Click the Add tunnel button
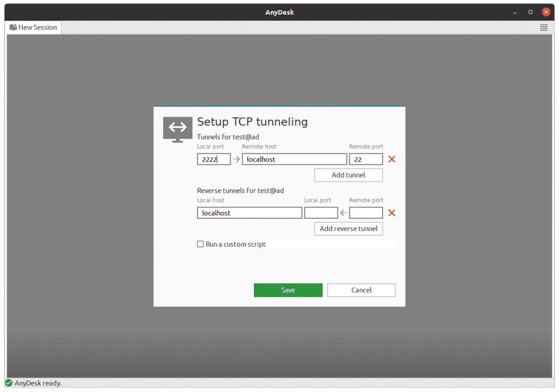Image resolution: width=559 pixels, height=392 pixels. coord(348,175)
